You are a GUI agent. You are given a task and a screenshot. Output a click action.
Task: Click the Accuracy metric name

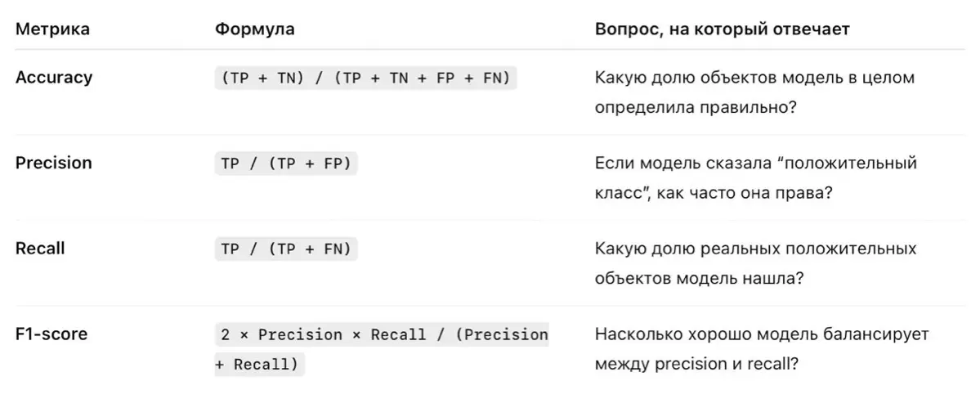(x=54, y=78)
